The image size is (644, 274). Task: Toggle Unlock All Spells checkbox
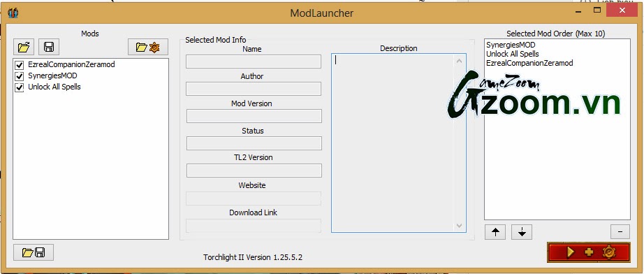click(x=19, y=87)
